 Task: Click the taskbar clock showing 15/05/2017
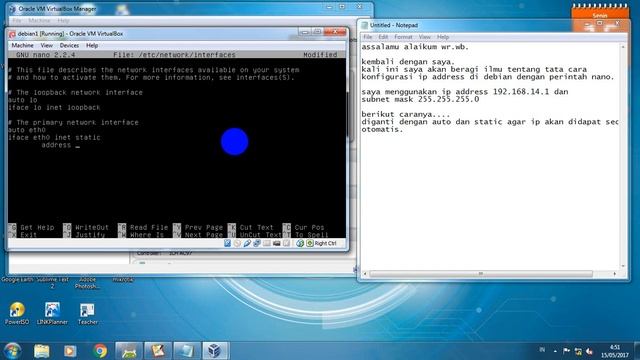(x=615, y=351)
